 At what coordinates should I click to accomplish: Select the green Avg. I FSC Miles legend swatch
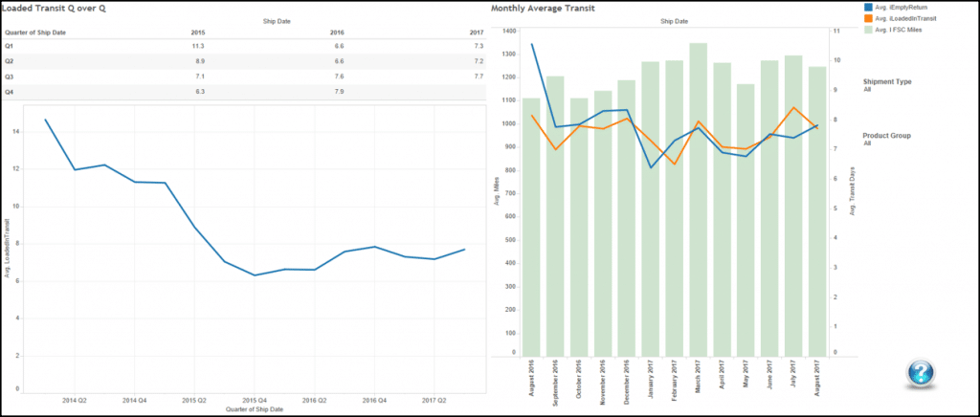868,31
